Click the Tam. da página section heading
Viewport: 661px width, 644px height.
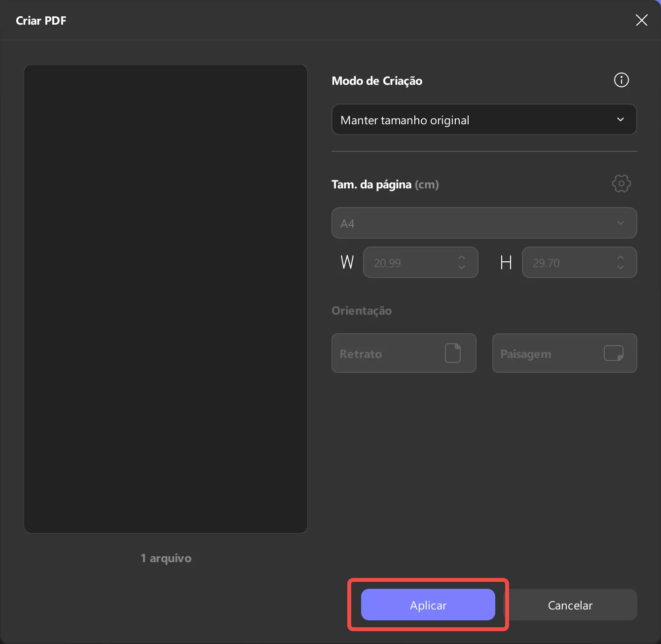371,184
